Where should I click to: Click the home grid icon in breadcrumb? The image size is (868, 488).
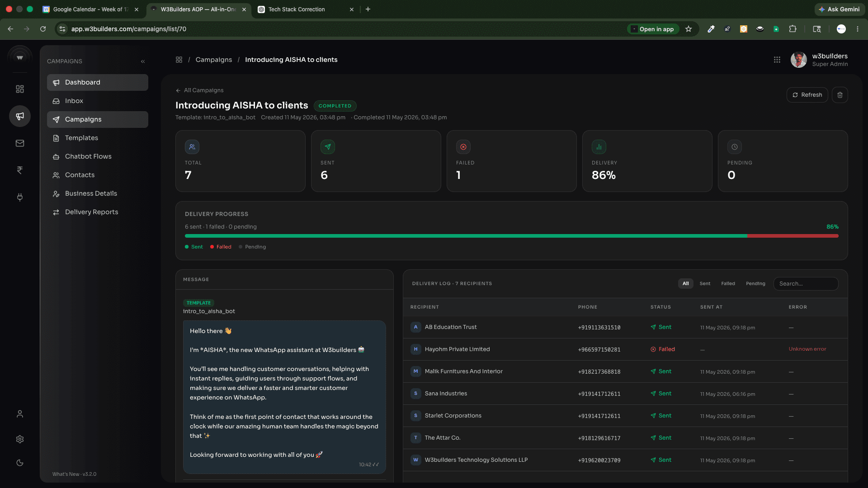[x=179, y=60]
